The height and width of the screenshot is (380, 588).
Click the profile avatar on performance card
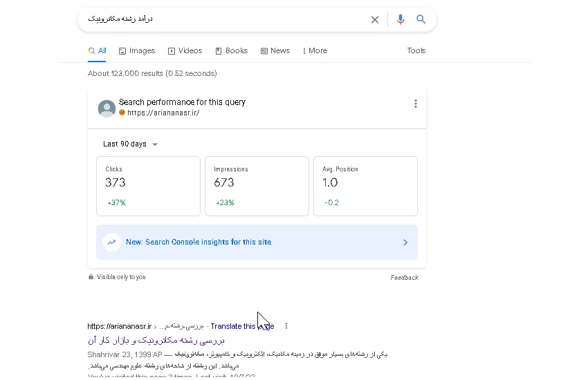tap(107, 108)
